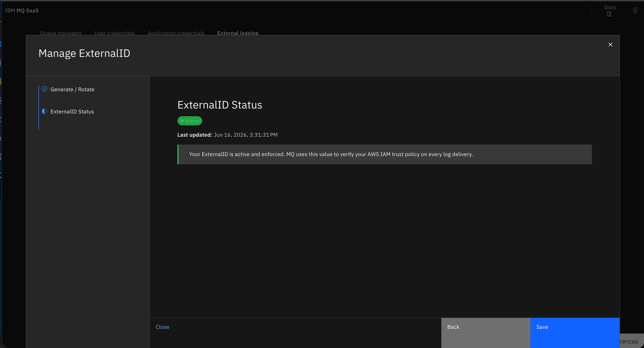Image resolution: width=644 pixels, height=348 pixels.
Task: Close the Manage ExternalID dialog with X
Action: coord(610,45)
